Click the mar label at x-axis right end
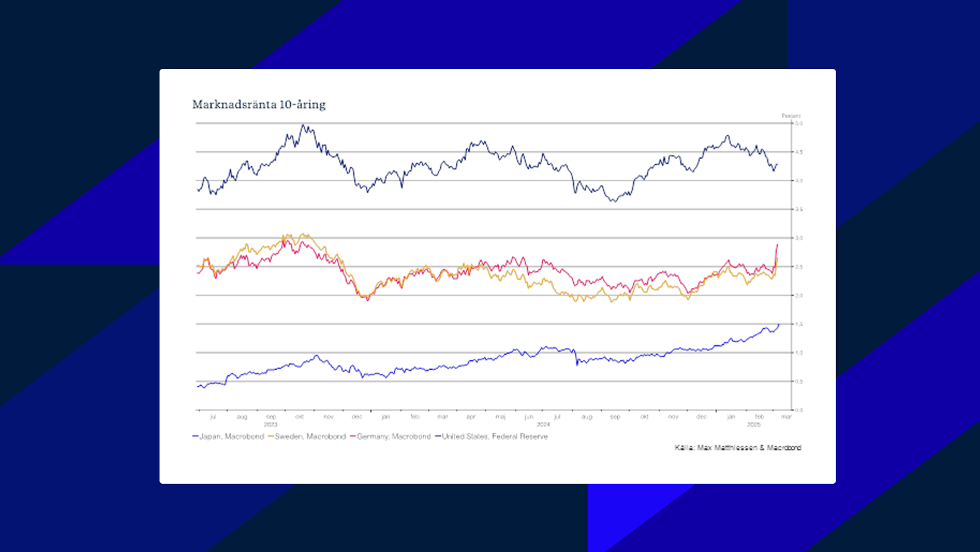 coord(786,417)
